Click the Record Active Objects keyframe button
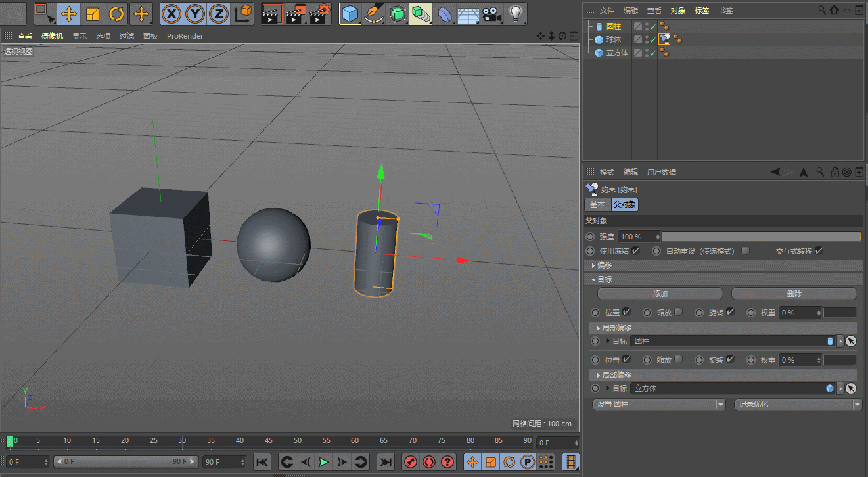 [x=411, y=462]
